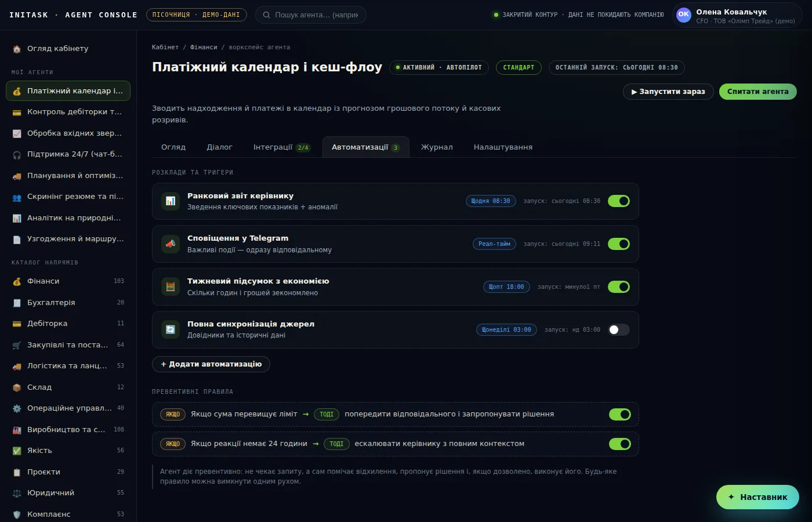Click the Ранковий звіт керівнику chart icon
The height and width of the screenshot is (522, 812).
click(171, 201)
